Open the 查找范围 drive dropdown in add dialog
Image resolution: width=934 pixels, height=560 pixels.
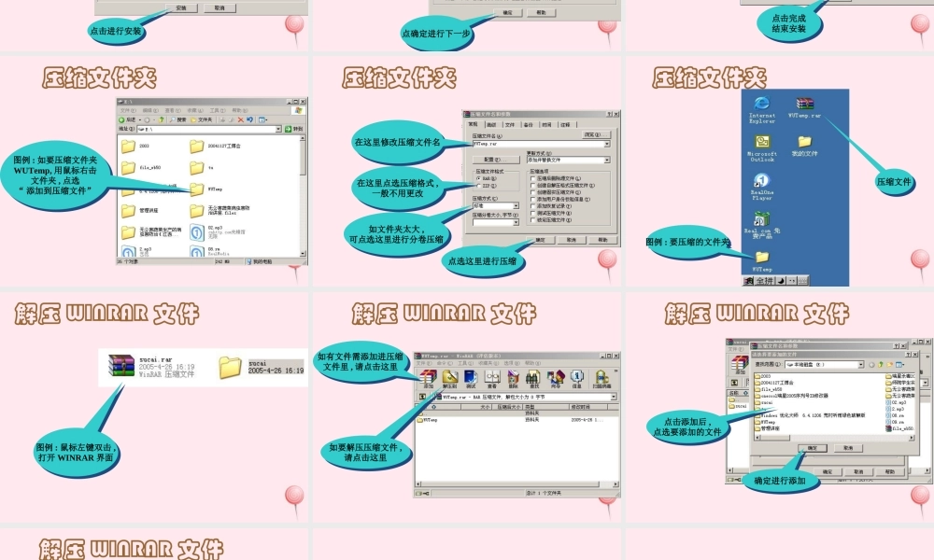[861, 364]
